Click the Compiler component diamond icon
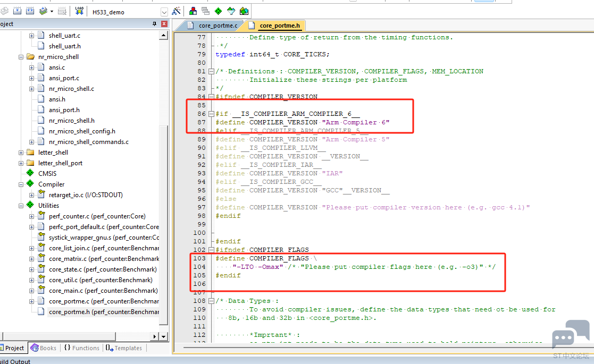Screen dimensions: 594x364 [x=30, y=183]
